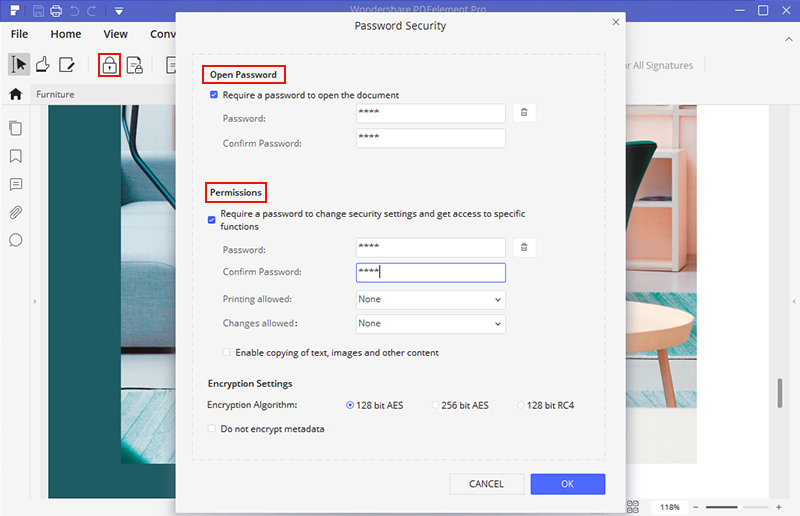800x516 pixels.
Task: Switch to the View tab
Action: point(115,34)
